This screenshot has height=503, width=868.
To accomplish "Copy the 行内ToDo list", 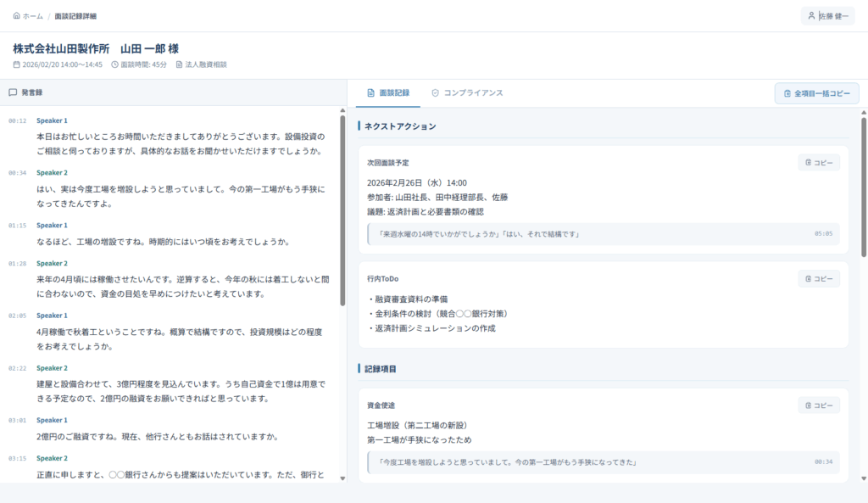I will tap(818, 278).
